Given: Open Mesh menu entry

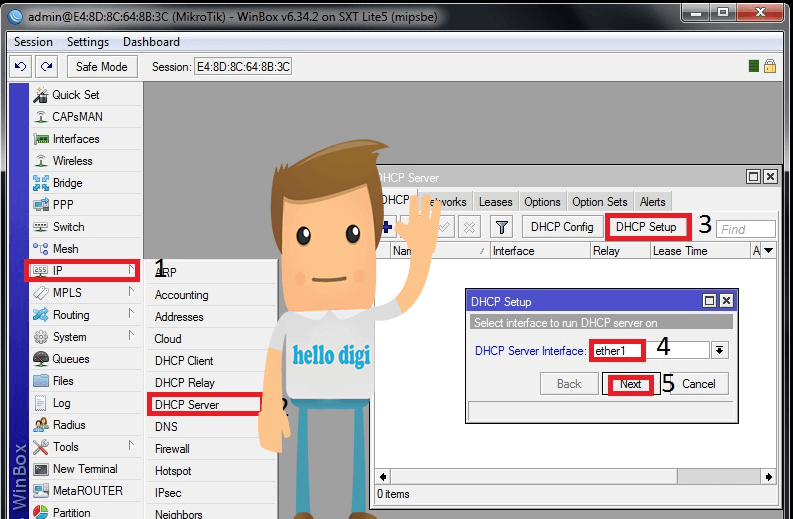Looking at the screenshot, I should click(x=85, y=249).
